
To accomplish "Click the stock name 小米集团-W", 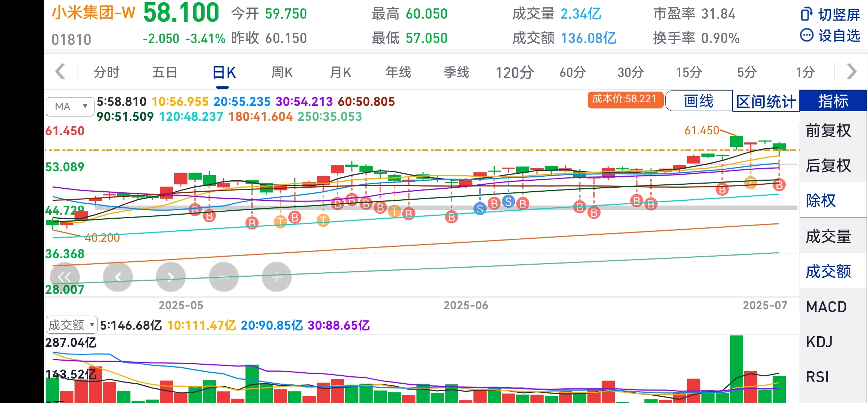I will click(x=94, y=13).
